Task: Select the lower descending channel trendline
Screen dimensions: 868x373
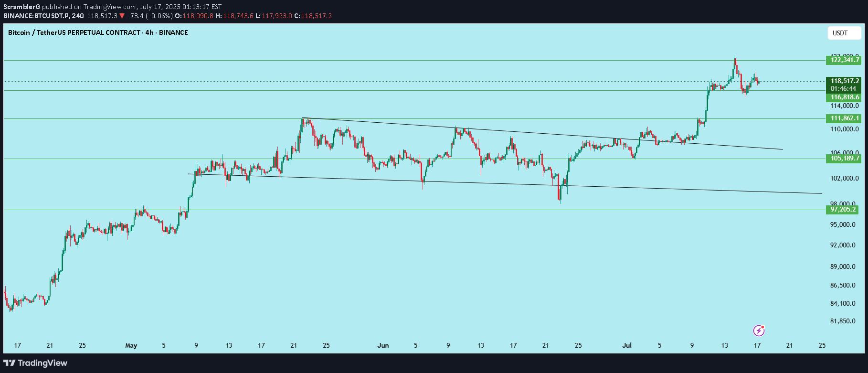Action: 505,184
